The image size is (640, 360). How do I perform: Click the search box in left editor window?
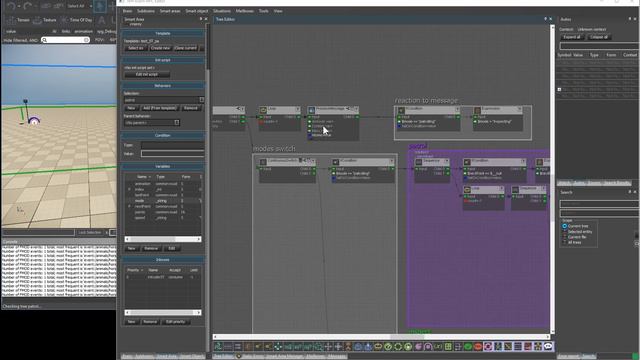(x=65, y=40)
